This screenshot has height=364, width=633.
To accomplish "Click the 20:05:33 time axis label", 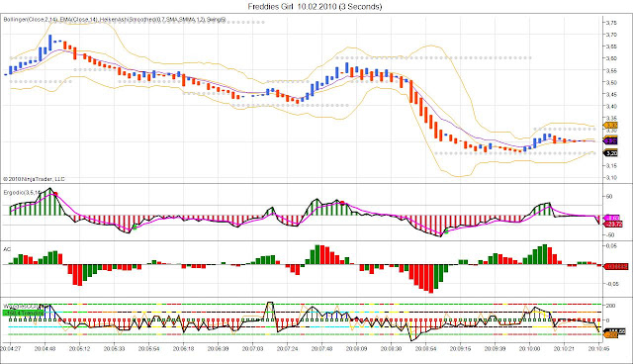I will coord(115,348).
